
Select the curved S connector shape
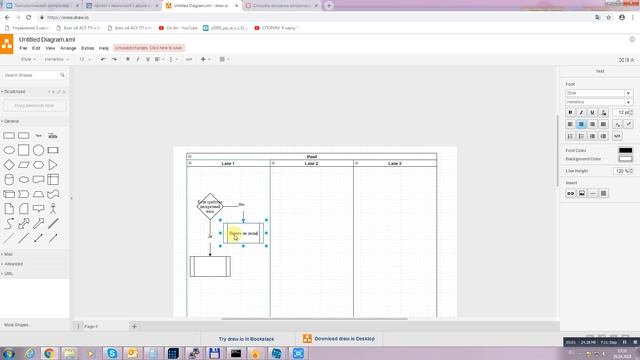(9, 223)
